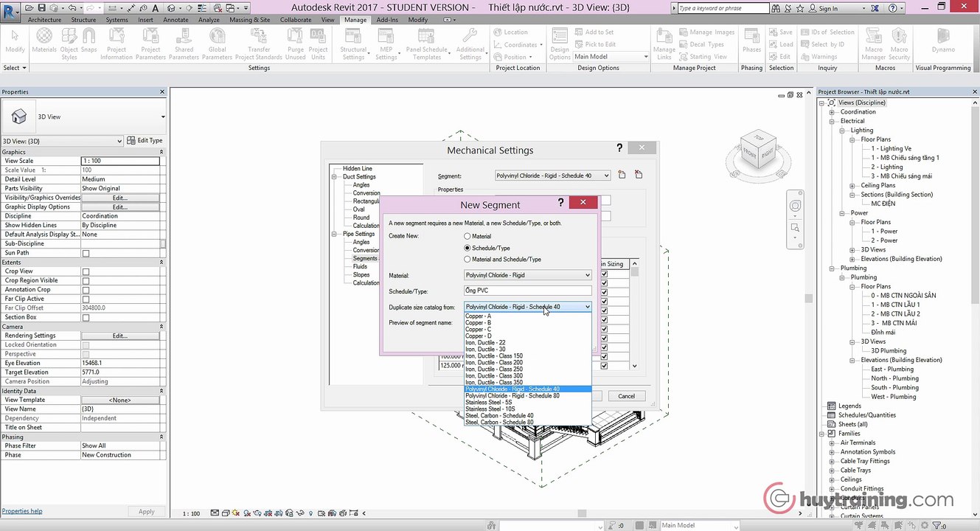This screenshot has height=531, width=980.
Task: Click Visibility/Graphics Overrides Edit button
Action: tap(120, 198)
